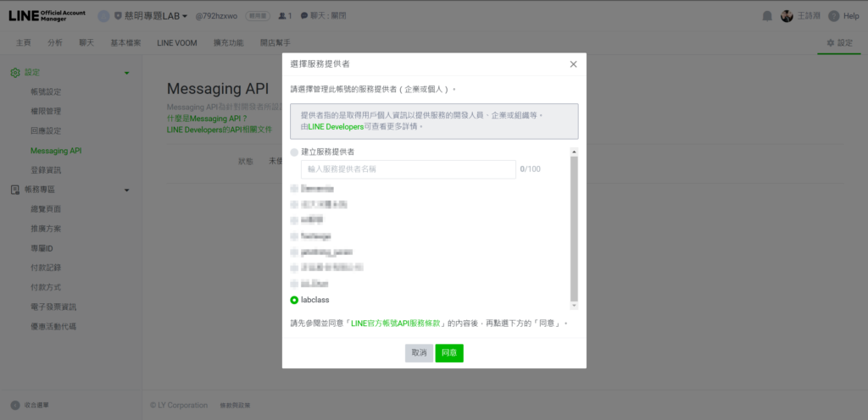Open the notifications bell

pos(766,16)
